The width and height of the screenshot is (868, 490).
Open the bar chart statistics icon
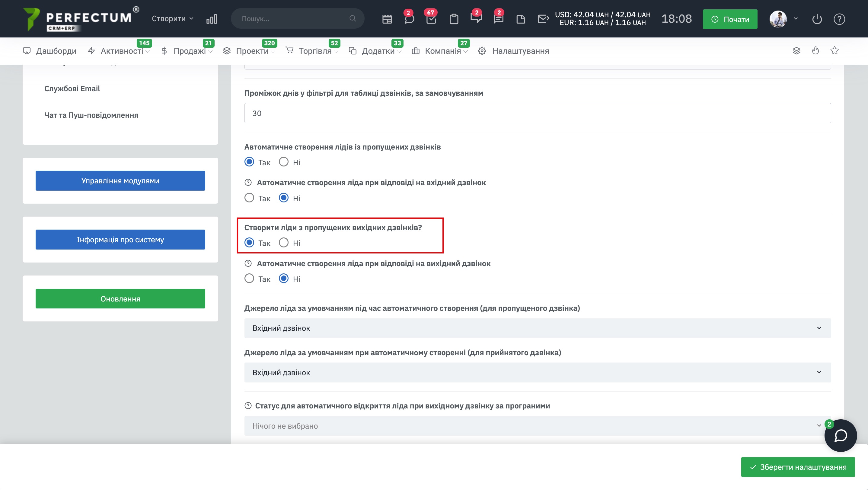[x=212, y=19]
